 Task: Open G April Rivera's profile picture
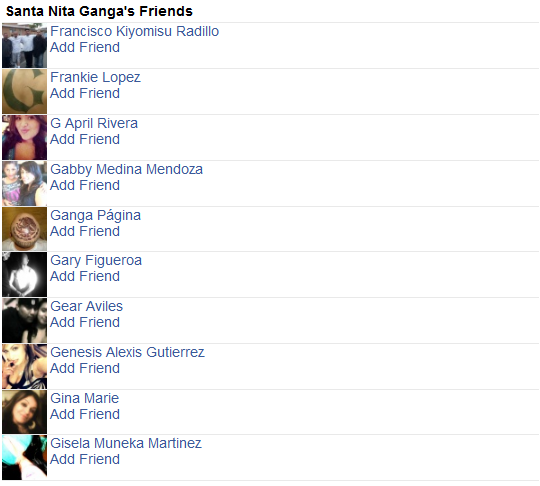tap(24, 137)
